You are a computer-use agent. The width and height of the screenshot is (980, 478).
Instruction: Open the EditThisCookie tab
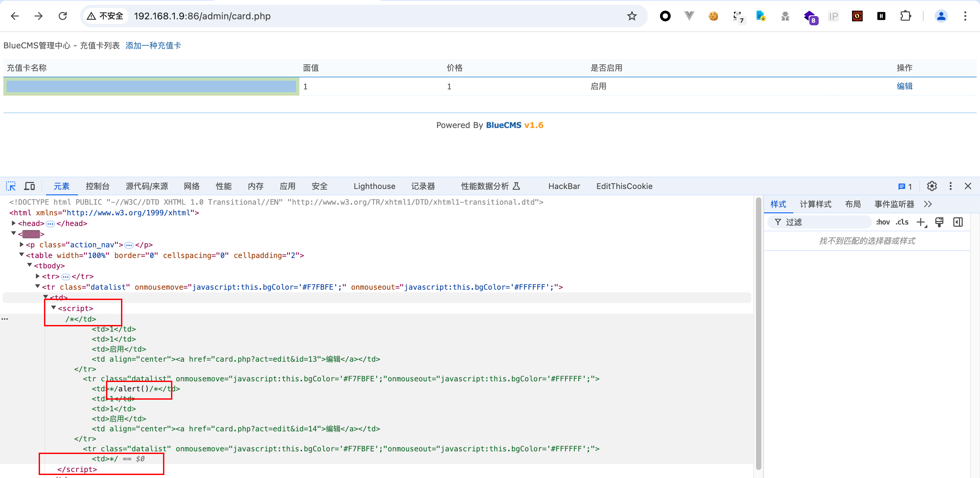click(x=624, y=186)
